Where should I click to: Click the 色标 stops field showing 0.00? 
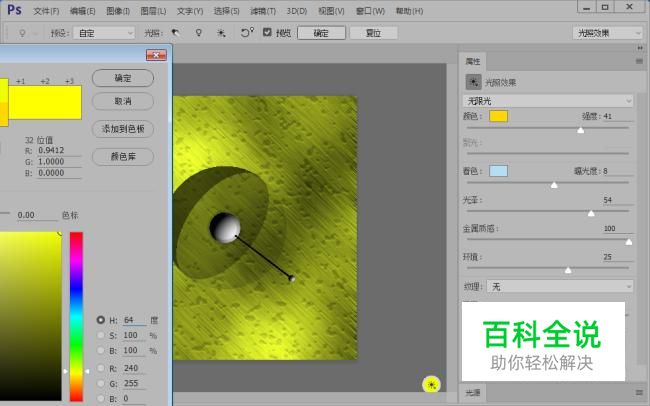click(36, 215)
